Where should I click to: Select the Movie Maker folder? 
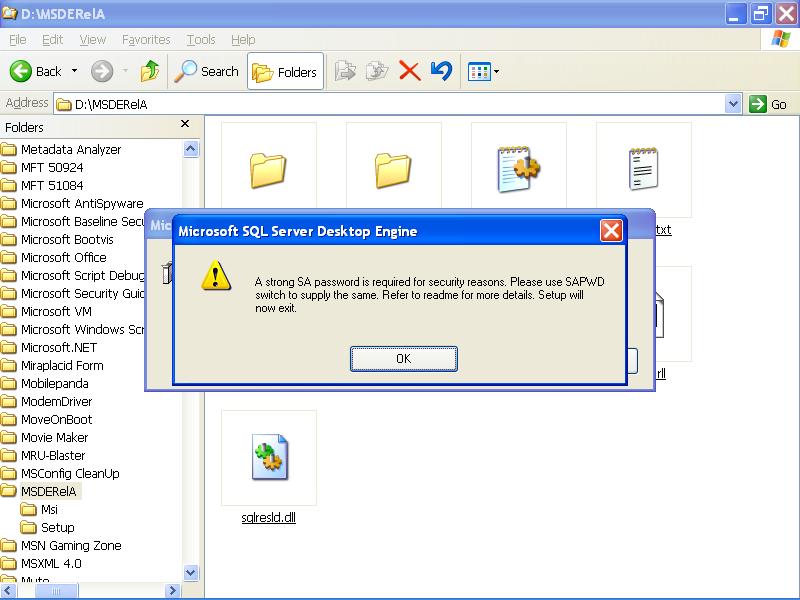(x=55, y=437)
